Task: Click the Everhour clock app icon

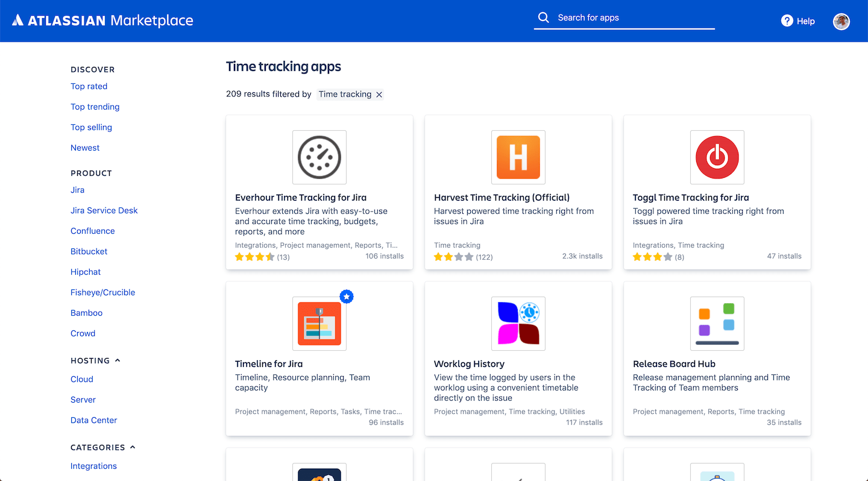Action: (319, 157)
